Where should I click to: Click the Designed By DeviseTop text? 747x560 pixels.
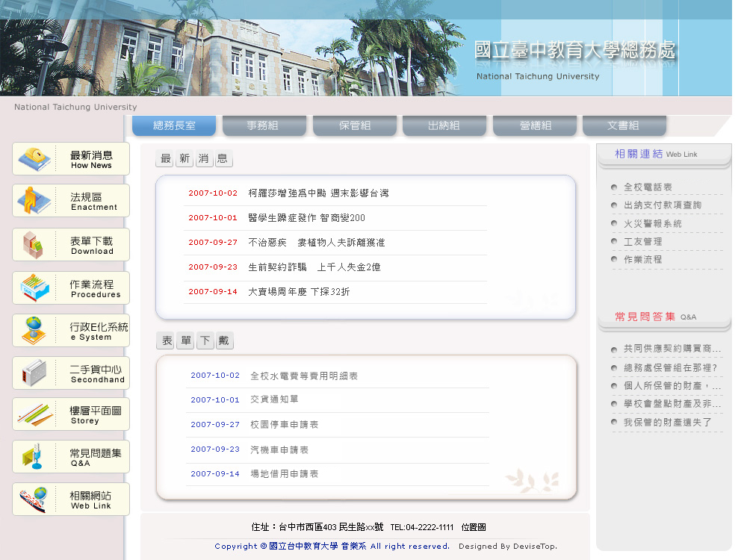tap(508, 547)
